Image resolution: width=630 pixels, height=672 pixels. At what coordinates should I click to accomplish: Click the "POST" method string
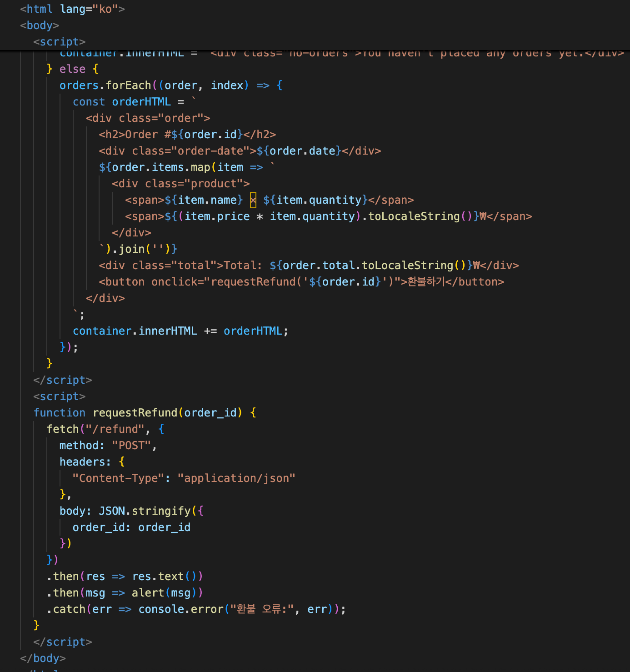(131, 446)
